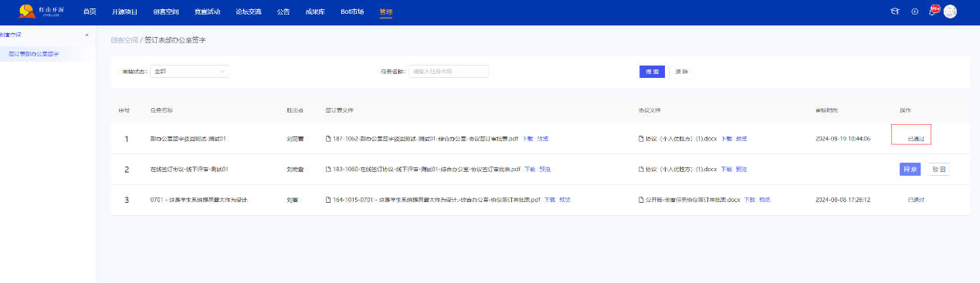Click task name 部办公室签字驳回测试-测试01
This screenshot has width=980, height=283.
(x=188, y=139)
